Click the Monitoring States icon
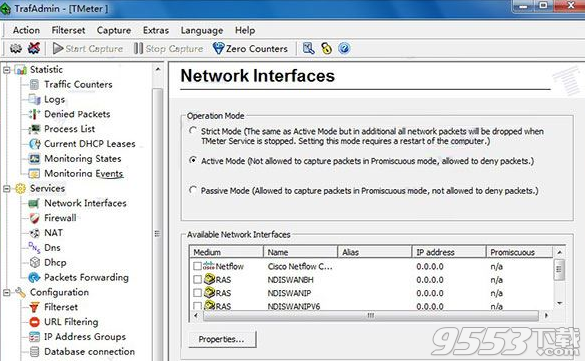585x361 pixels. point(34,158)
